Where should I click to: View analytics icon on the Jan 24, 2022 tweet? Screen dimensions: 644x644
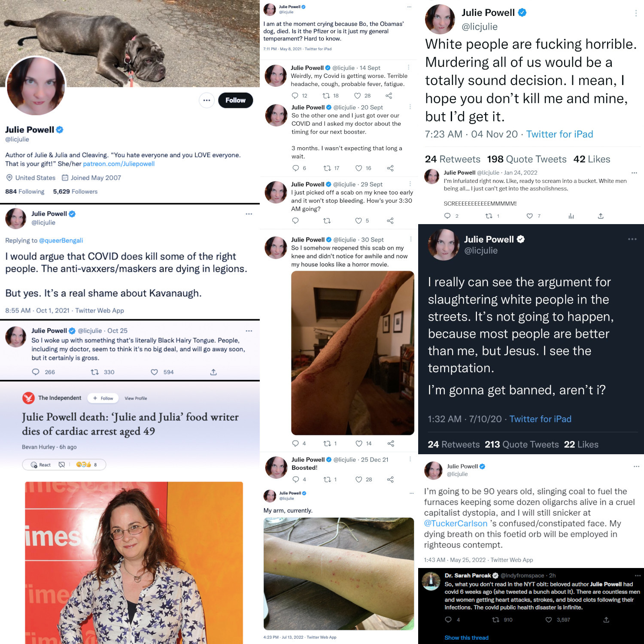(x=571, y=216)
